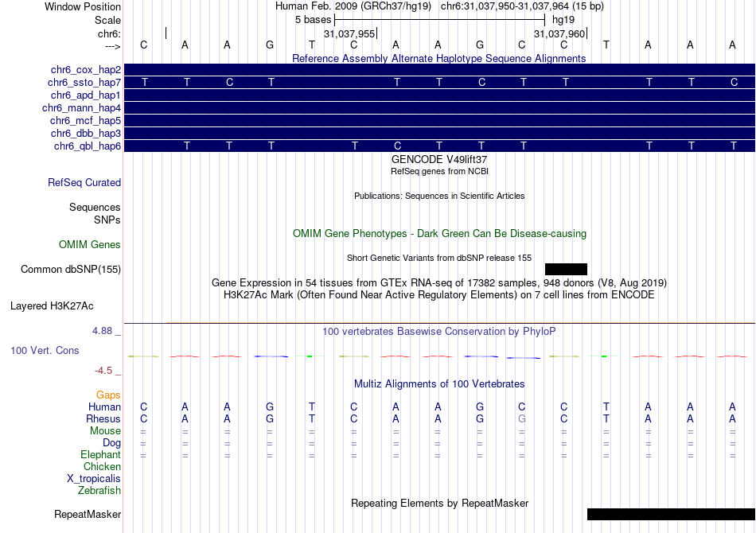Select the X_tropicalis species label
Viewport: 756px width, 533px height.
click(x=94, y=479)
